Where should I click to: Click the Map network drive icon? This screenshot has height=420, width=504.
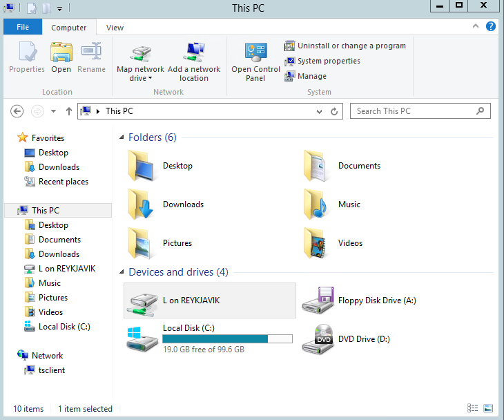tap(140, 53)
